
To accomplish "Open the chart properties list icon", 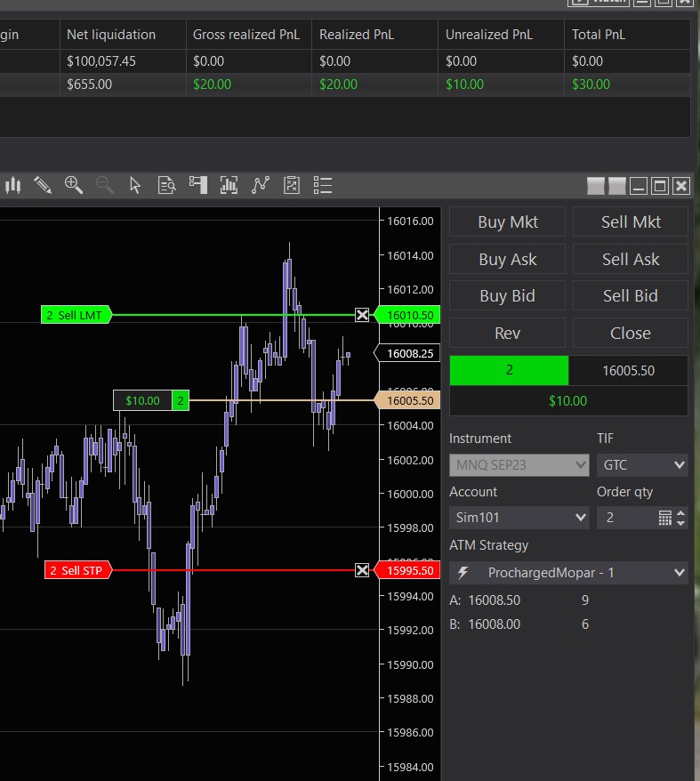I will pos(323,185).
